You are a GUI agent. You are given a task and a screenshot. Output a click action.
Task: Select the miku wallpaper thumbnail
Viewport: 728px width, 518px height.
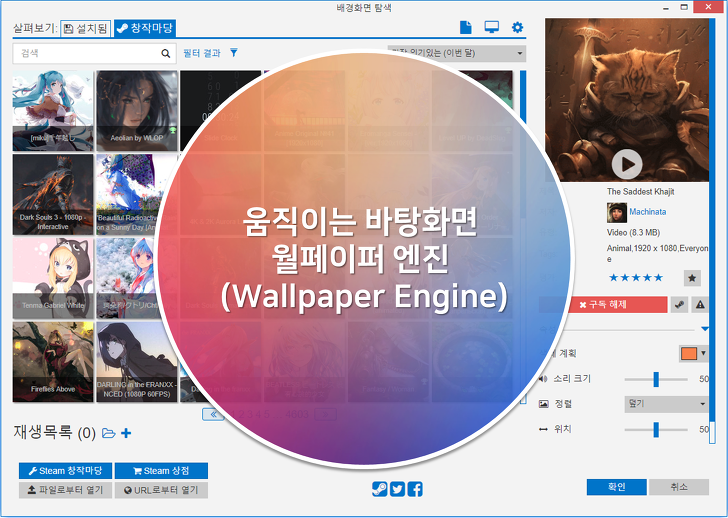tap(53, 111)
